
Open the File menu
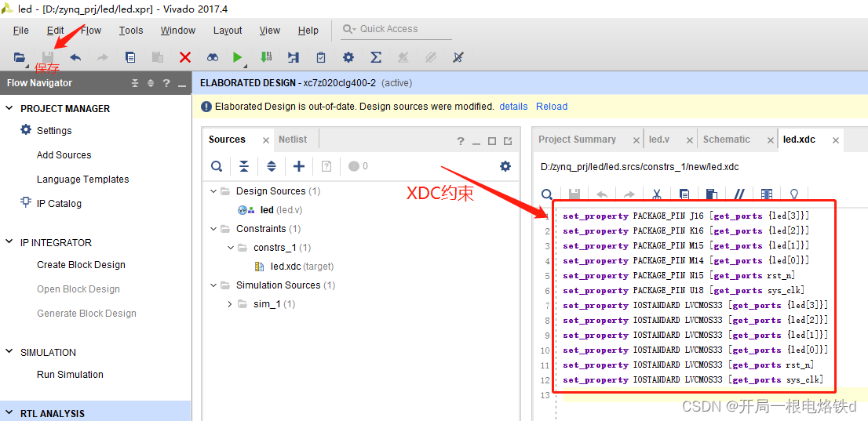[20, 31]
